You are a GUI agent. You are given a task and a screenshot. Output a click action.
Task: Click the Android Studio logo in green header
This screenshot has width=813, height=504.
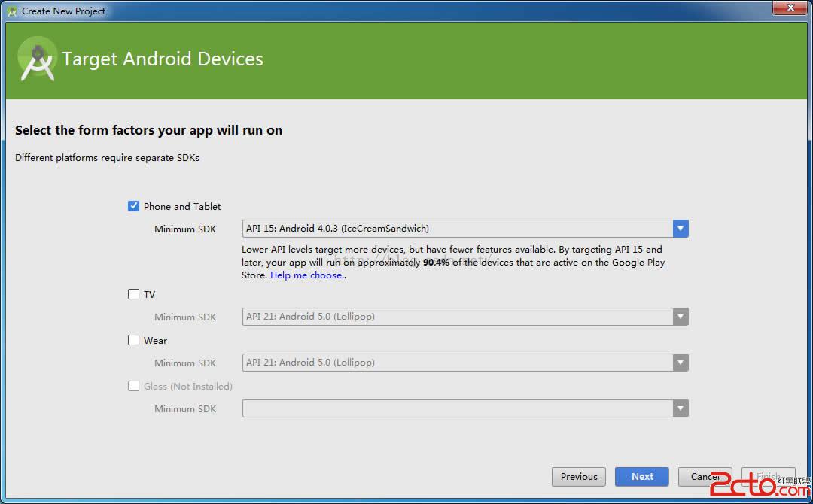tap(38, 59)
